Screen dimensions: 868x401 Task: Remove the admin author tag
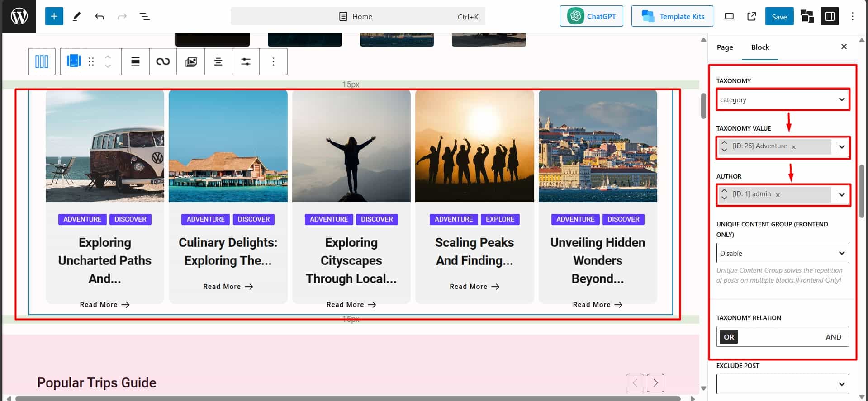pos(778,195)
